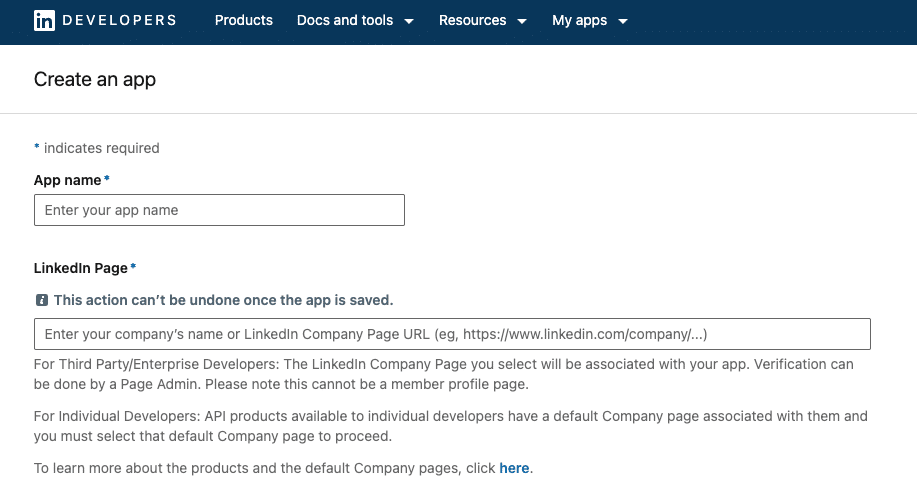Click the 'App name' field label
917x502 pixels.
67,180
